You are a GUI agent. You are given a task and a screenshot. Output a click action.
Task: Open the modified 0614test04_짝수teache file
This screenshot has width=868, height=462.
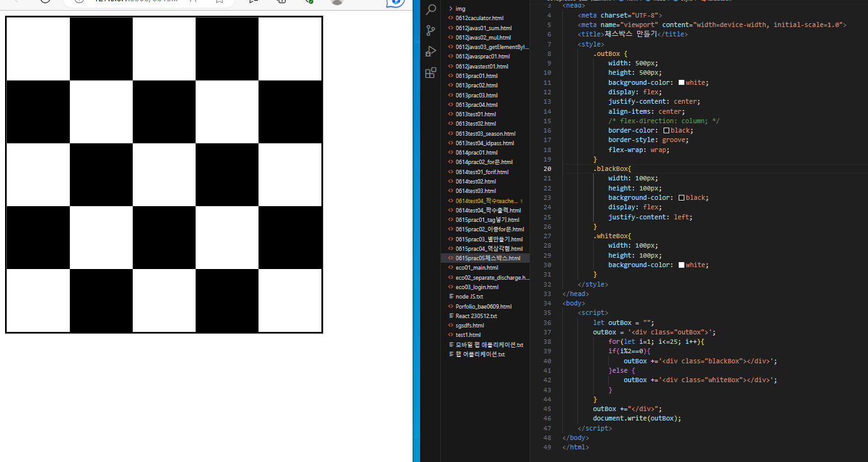point(486,201)
